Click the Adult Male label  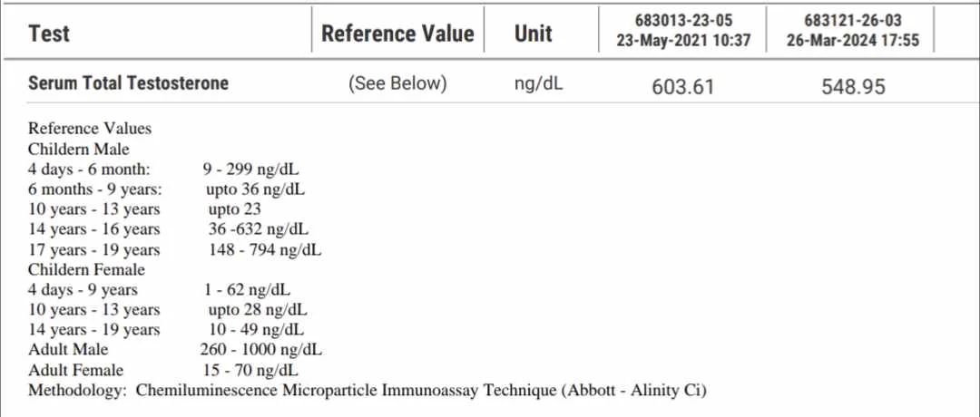[68, 350]
